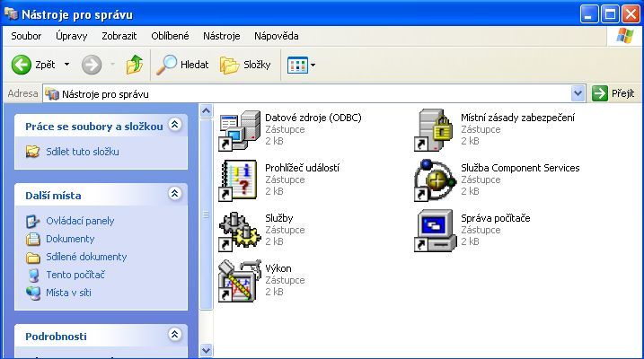The height and width of the screenshot is (359, 644).
Task: Open the Úpravy menu
Action: (x=72, y=36)
